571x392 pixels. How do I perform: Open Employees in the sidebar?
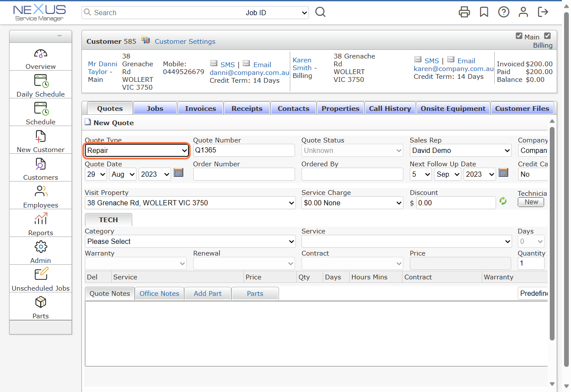click(41, 196)
